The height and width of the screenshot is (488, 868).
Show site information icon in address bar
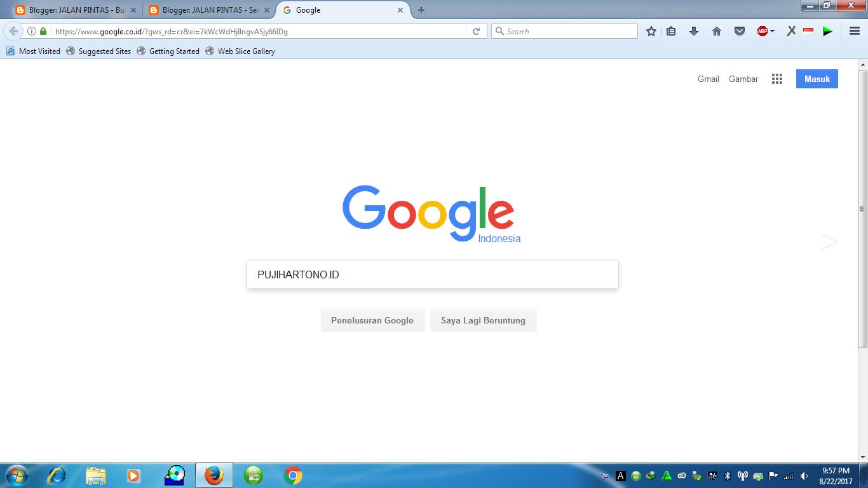[x=31, y=31]
